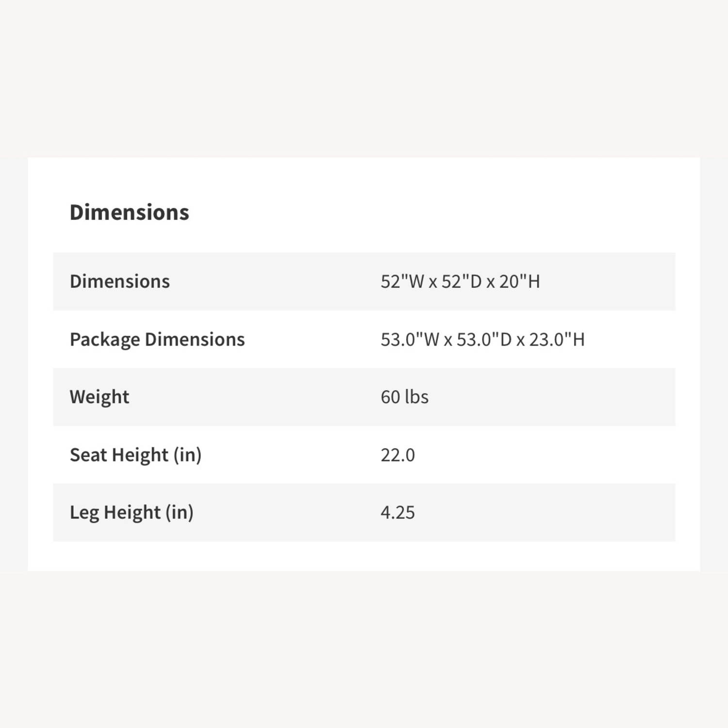
Task: Click the bold Dimensions section heading
Action: 129,213
